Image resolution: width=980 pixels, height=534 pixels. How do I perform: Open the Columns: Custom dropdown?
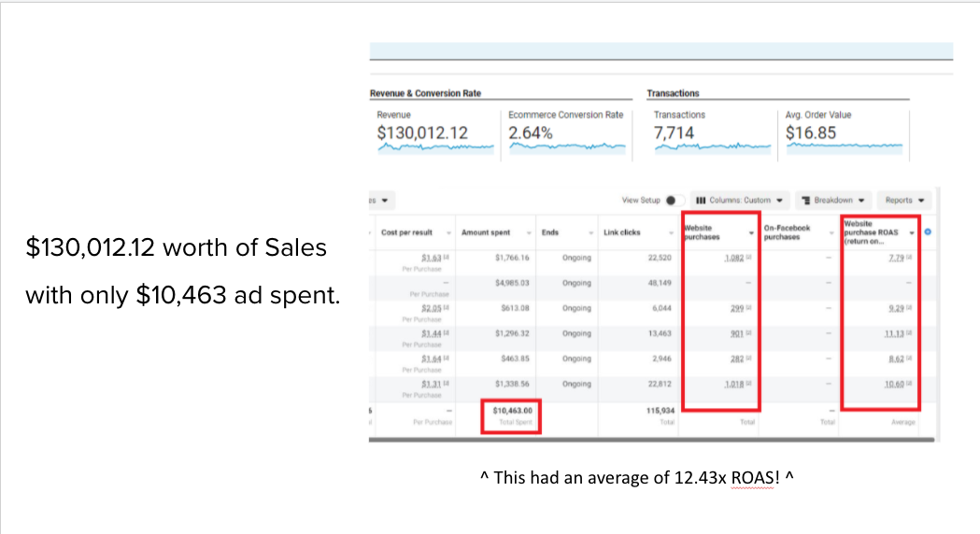coord(740,200)
